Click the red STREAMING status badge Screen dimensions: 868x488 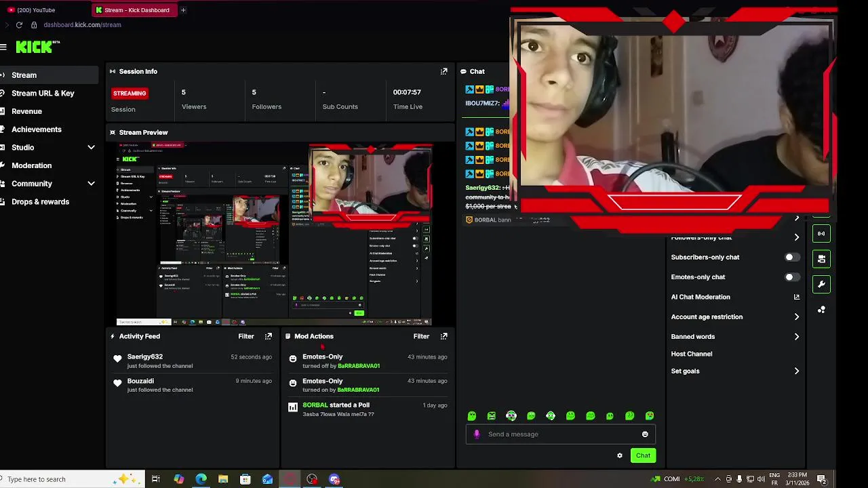(130, 94)
